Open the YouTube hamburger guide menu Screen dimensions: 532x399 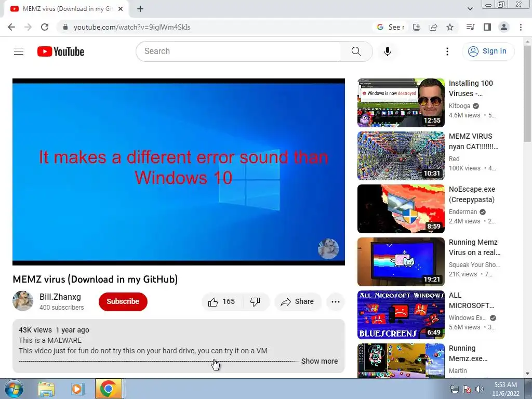pyautogui.click(x=19, y=51)
